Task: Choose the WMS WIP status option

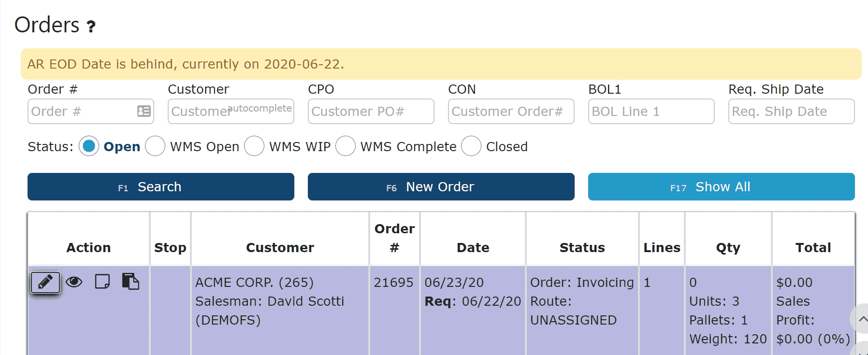Action: pos(254,146)
